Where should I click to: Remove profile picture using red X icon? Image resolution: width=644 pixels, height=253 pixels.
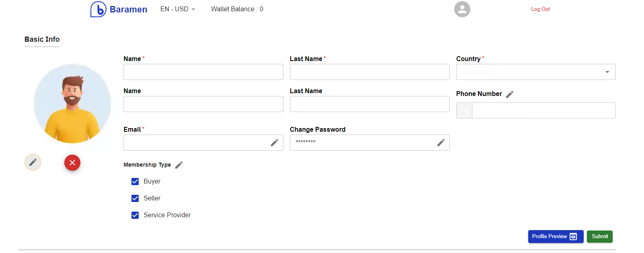pyautogui.click(x=72, y=163)
